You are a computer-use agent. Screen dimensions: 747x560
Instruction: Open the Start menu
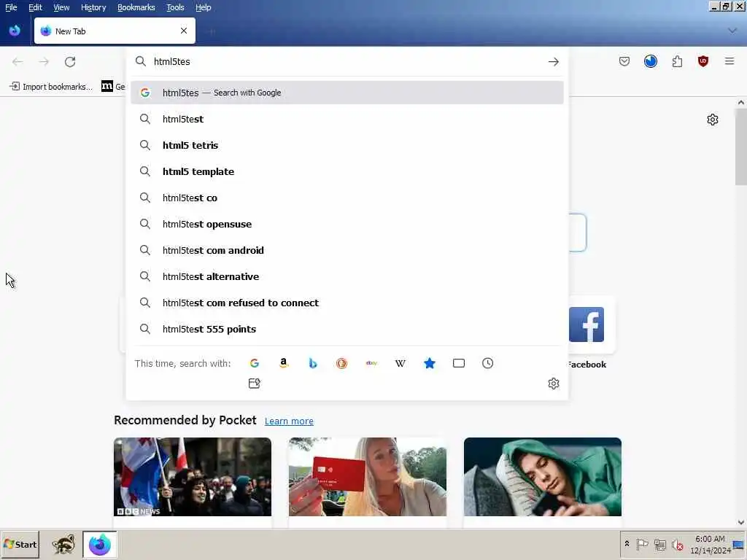[x=20, y=544]
